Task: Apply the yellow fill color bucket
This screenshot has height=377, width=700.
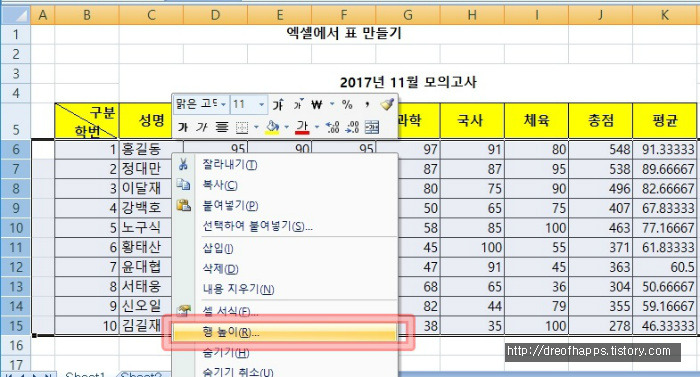Action: (x=272, y=128)
